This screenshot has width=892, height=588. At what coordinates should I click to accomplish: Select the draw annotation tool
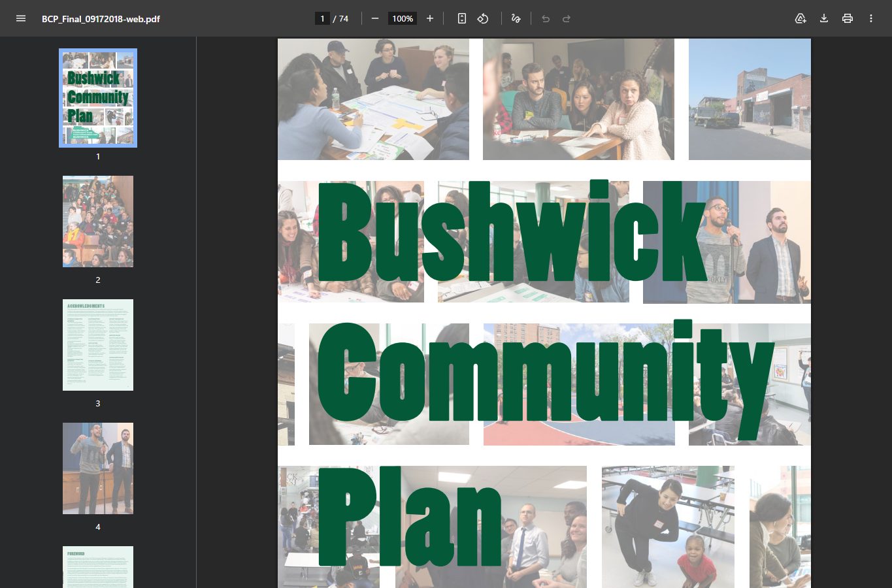click(516, 18)
